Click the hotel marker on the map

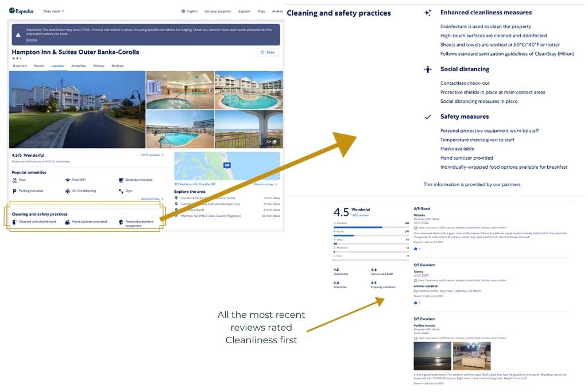[227, 165]
